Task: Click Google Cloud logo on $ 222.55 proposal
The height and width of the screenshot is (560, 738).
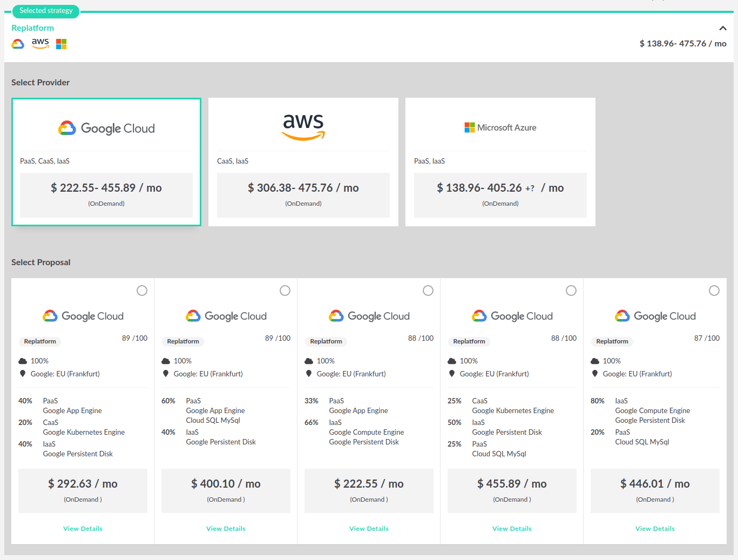Action: coord(369,316)
